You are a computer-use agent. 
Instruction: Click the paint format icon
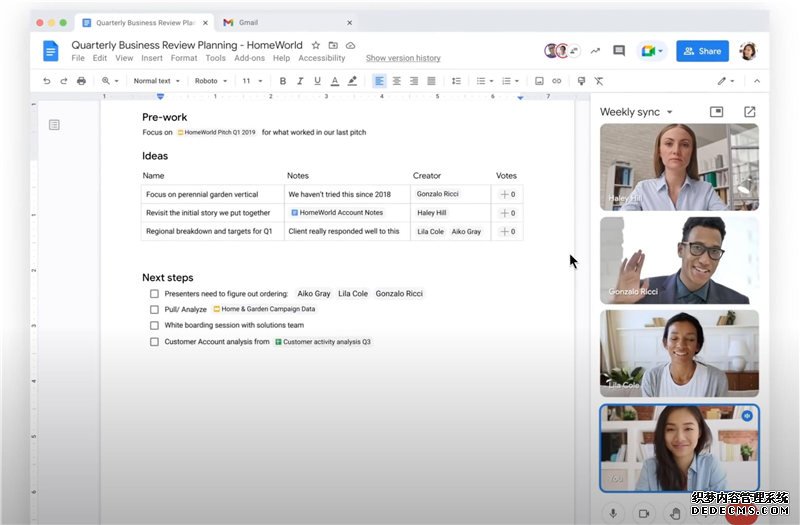pyautogui.click(x=581, y=81)
